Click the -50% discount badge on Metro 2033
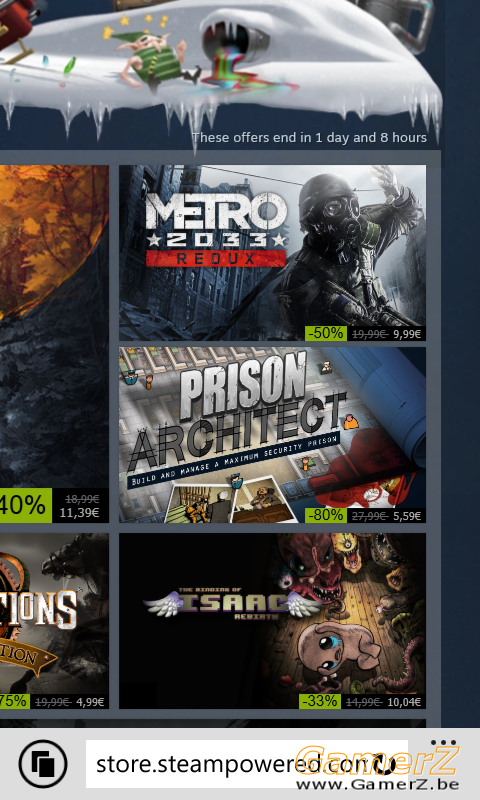 click(x=326, y=333)
